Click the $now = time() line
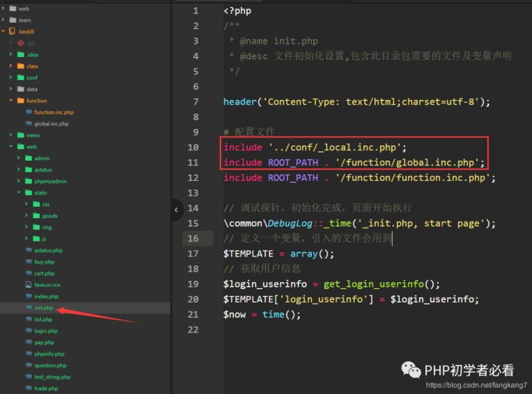The height and width of the screenshot is (394, 532). tap(262, 315)
